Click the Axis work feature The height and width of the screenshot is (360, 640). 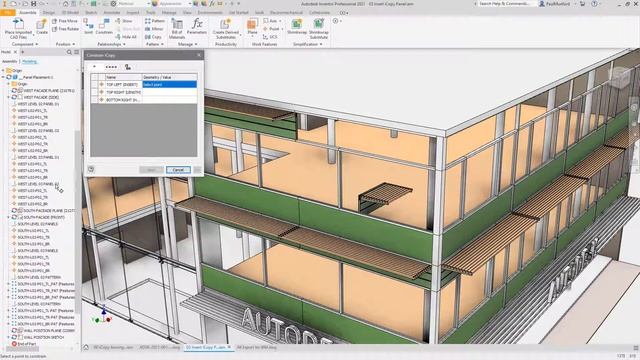(x=271, y=21)
